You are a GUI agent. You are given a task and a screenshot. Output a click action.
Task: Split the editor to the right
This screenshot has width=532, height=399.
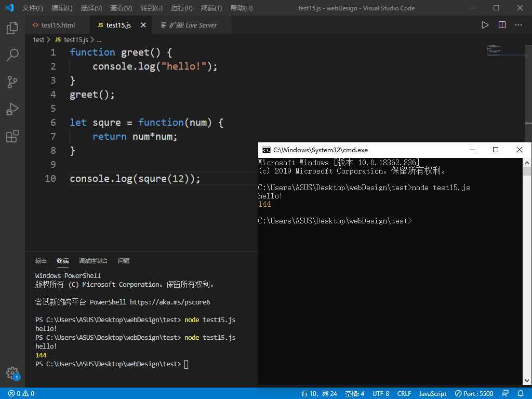pyautogui.click(x=502, y=25)
